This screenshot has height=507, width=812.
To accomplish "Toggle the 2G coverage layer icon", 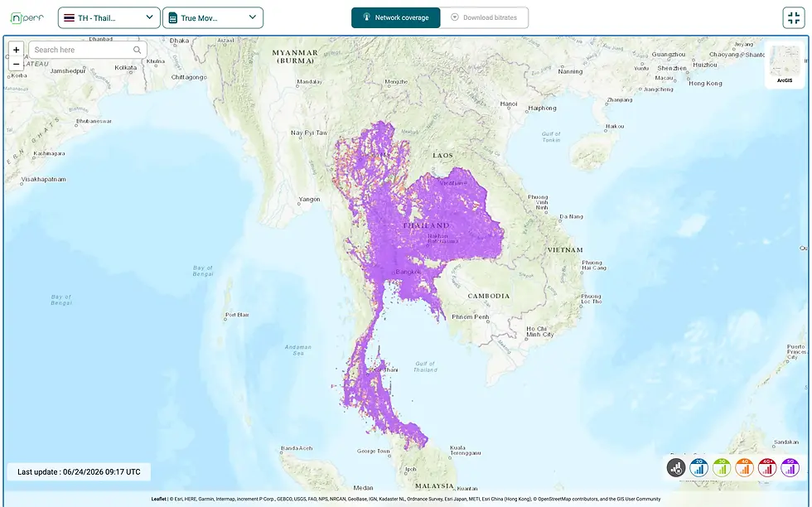I will [x=698, y=467].
